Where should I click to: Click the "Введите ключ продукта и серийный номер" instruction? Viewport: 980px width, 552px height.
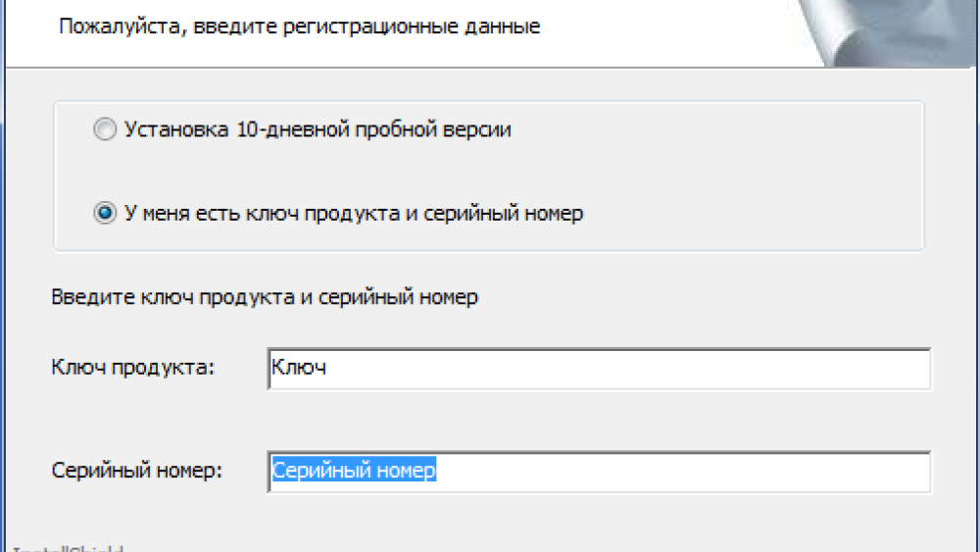265,297
